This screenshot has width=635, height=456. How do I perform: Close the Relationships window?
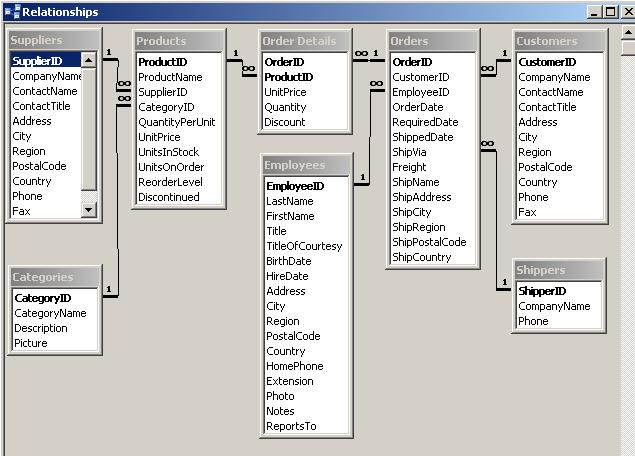click(626, 12)
